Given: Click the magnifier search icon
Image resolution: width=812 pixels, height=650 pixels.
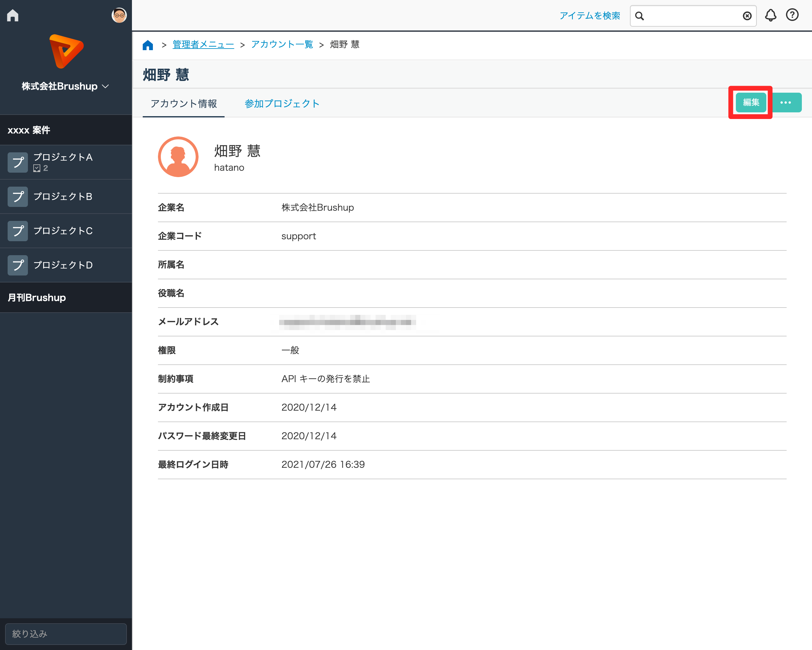Looking at the screenshot, I should [639, 16].
